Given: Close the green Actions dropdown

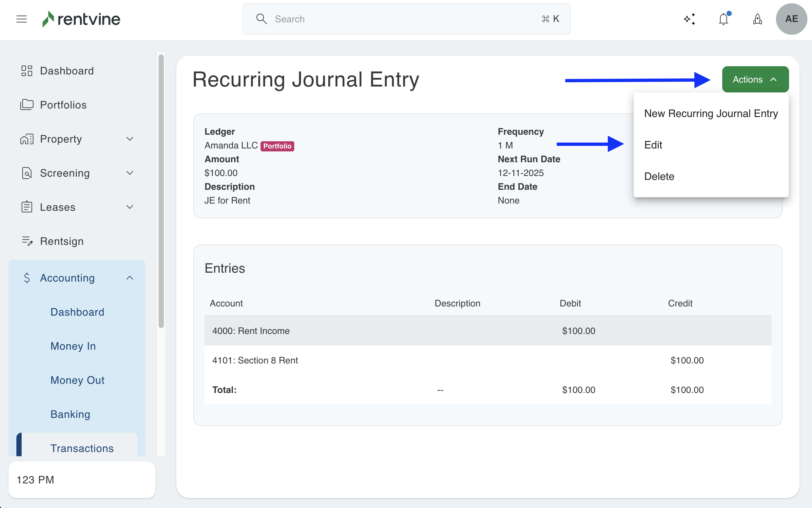Looking at the screenshot, I should pyautogui.click(x=755, y=80).
